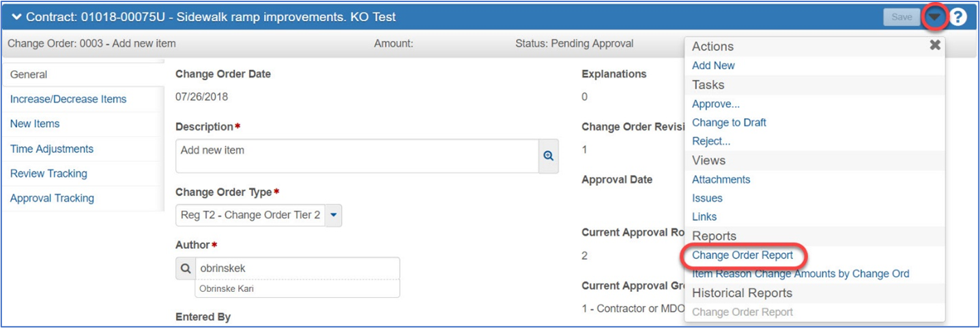The height and width of the screenshot is (328, 980).
Task: Choose Add New in Actions menu
Action: 713,66
